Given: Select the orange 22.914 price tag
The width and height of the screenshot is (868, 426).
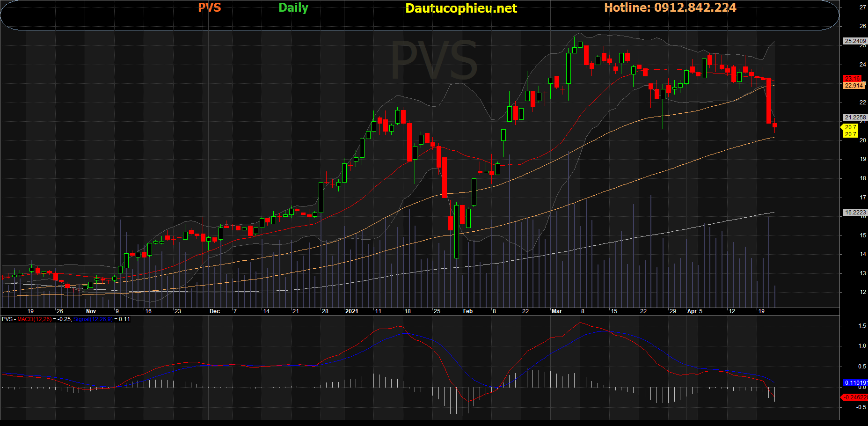Looking at the screenshot, I should point(854,86).
